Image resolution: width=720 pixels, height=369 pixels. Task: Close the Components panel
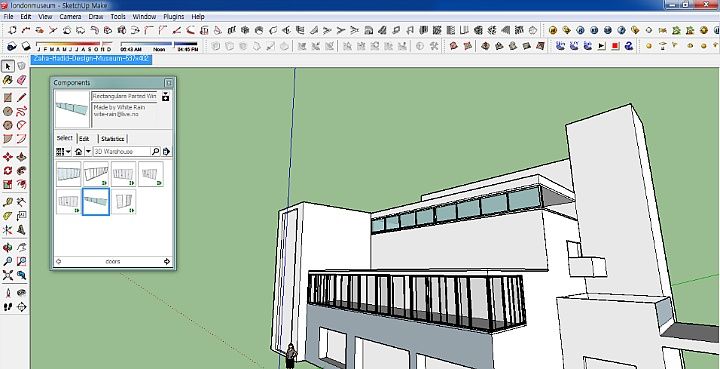pos(169,83)
